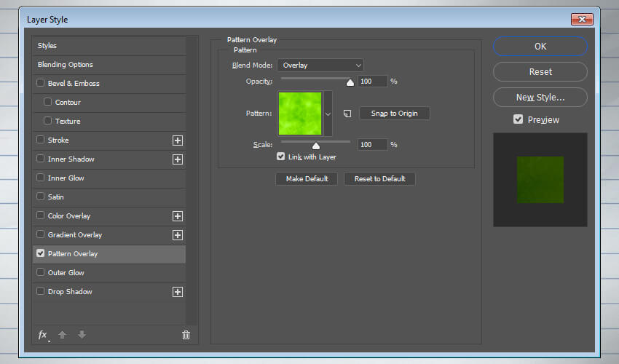619x364 pixels.
Task: Click the Scale slider handle
Action: coord(316,146)
